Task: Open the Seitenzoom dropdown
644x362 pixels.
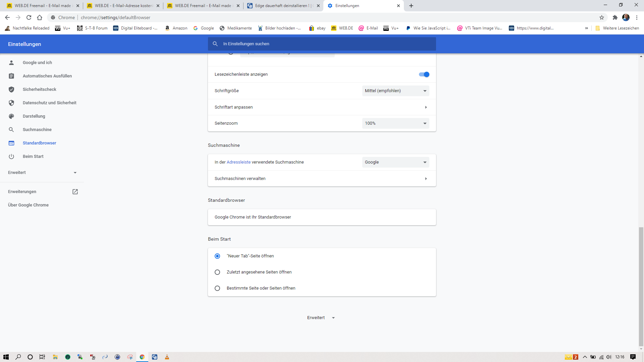Action: pos(395,123)
